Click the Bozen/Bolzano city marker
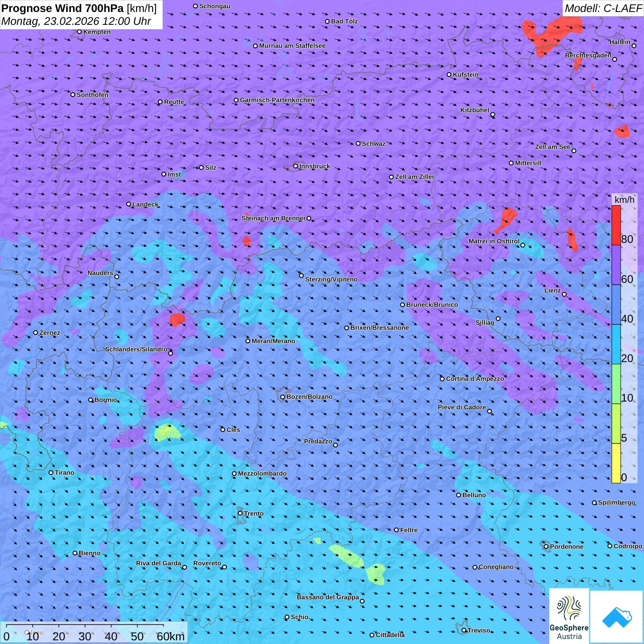 282,397
